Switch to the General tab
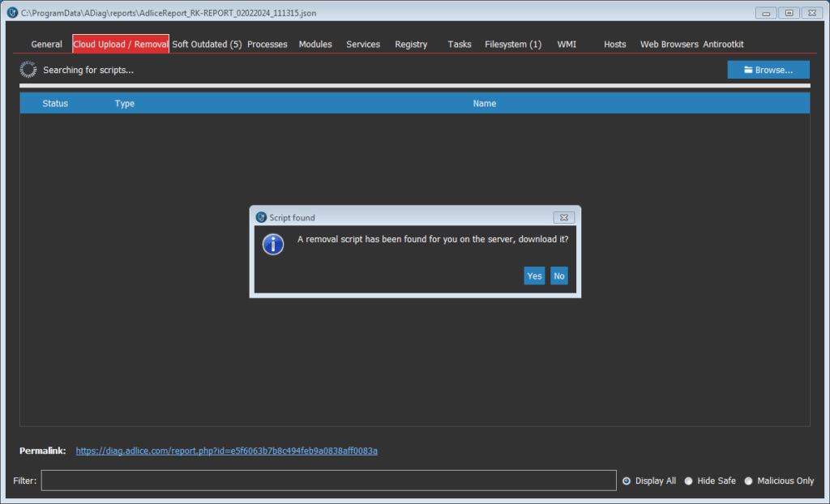Viewport: 830px width, 504px height. pos(46,45)
